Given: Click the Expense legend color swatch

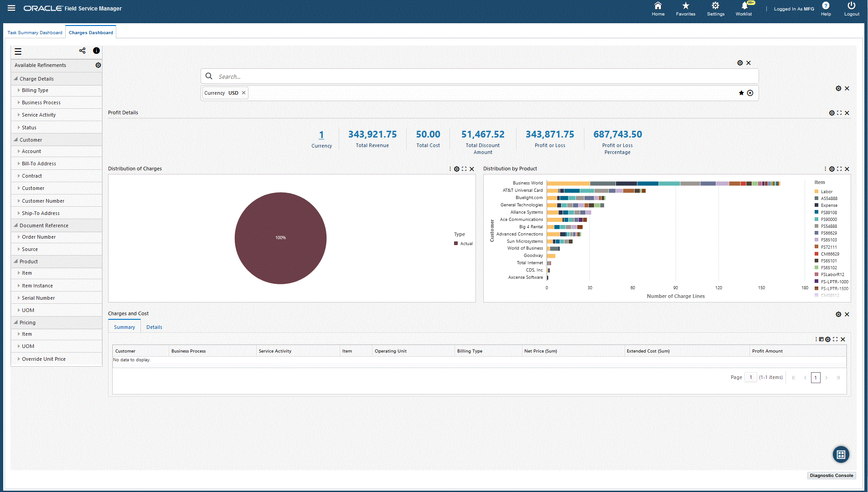Looking at the screenshot, I should [816, 205].
